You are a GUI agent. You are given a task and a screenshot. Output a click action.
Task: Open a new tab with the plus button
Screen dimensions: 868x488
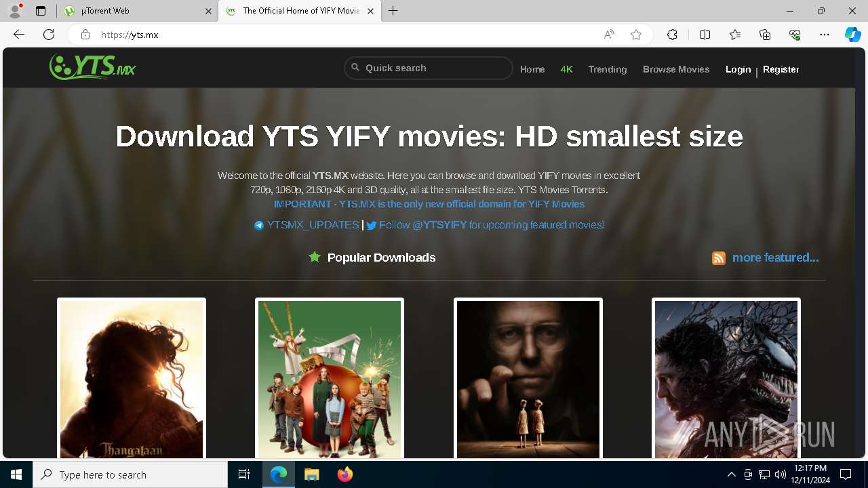pos(393,11)
